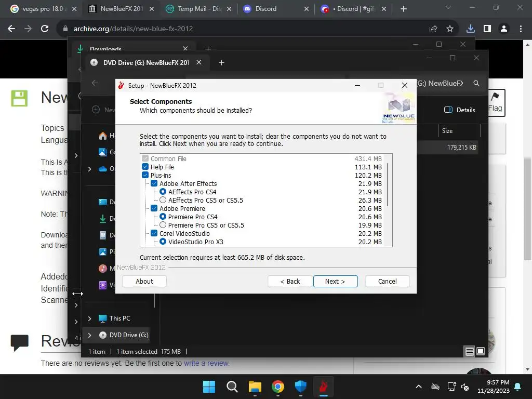Toggle the Details pane in File Explorer

(460, 110)
